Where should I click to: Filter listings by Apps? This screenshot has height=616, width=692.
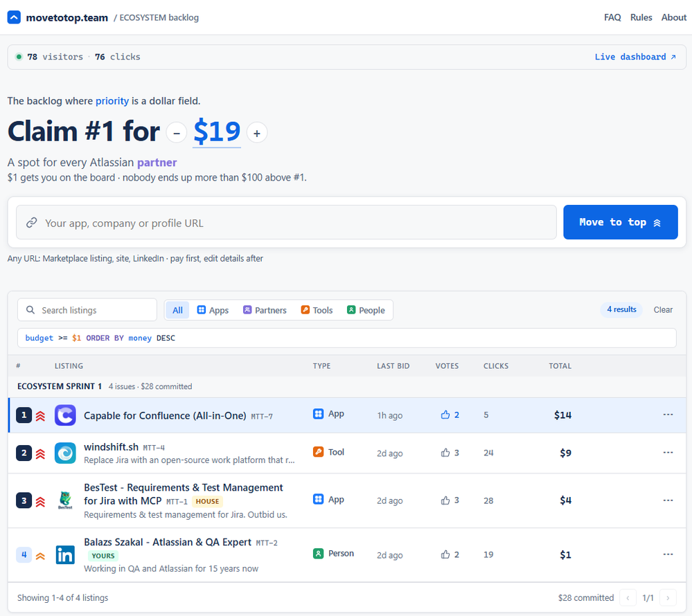pos(213,310)
